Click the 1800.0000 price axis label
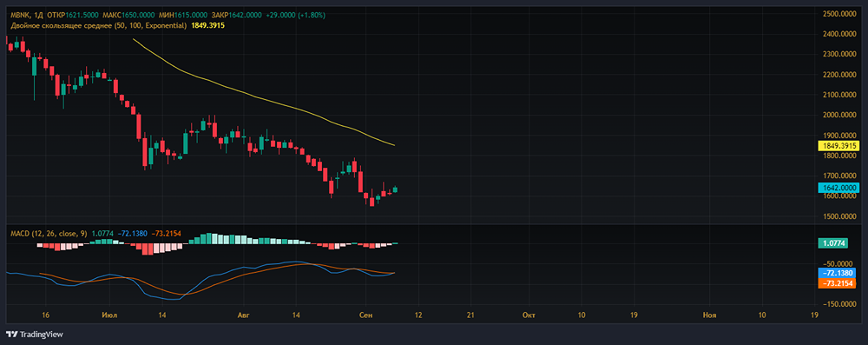This screenshot has height=345, width=868. (x=839, y=156)
